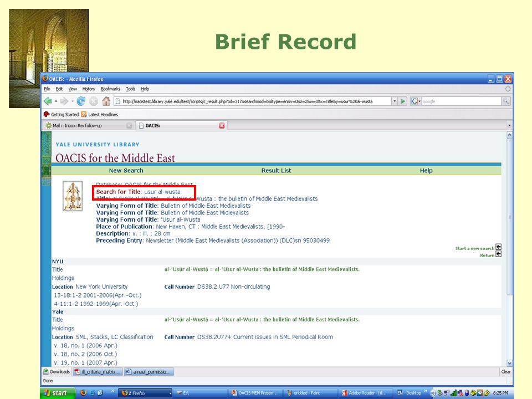Image resolution: width=532 pixels, height=399 pixels.
Task: Click the Start a new search arrow icon
Action: click(x=498, y=247)
